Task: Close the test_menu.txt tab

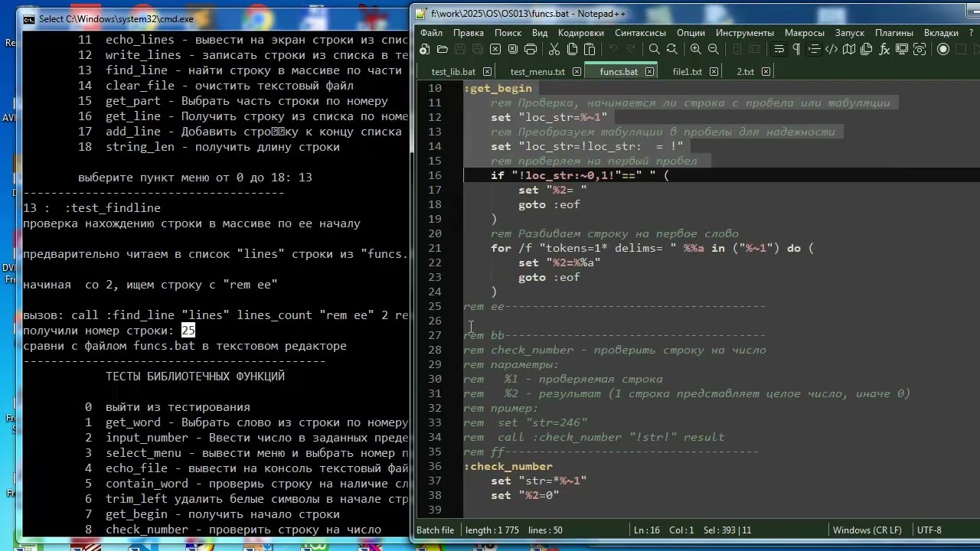Action: coord(577,71)
